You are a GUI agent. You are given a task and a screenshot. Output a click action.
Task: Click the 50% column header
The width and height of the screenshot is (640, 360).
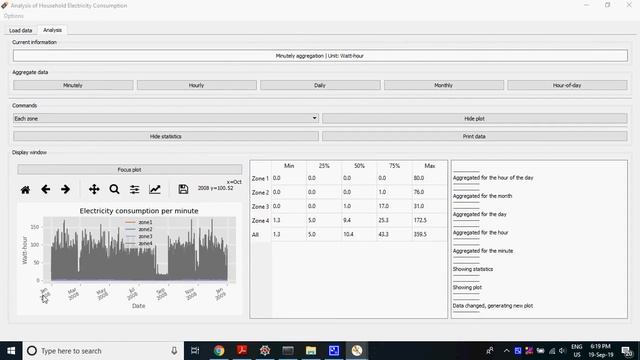click(359, 166)
